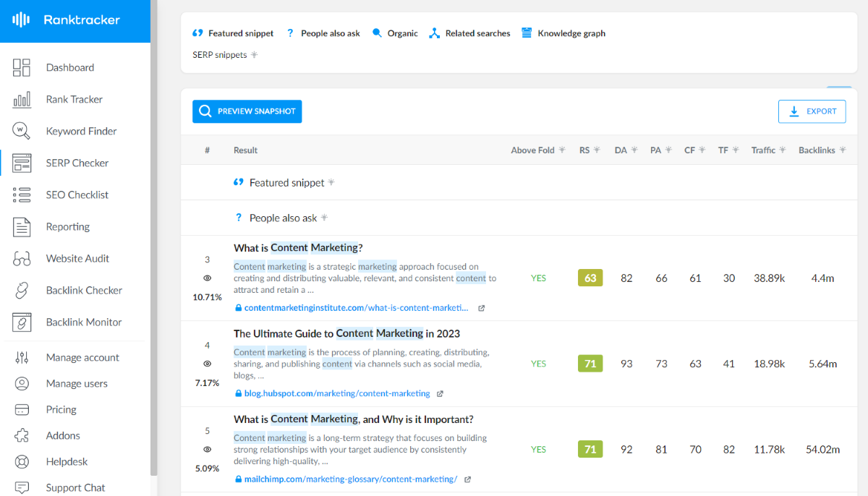Toggle the eye icon for result 4
This screenshot has width=868, height=496.
point(208,364)
